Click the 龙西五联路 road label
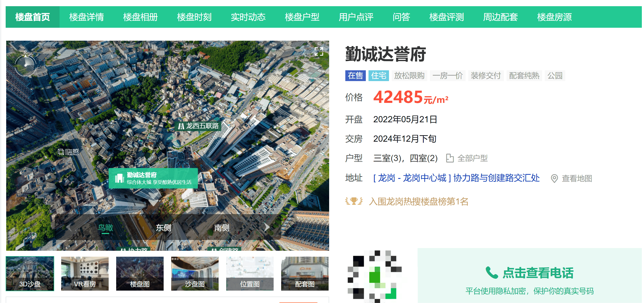The image size is (644, 303). [198, 126]
